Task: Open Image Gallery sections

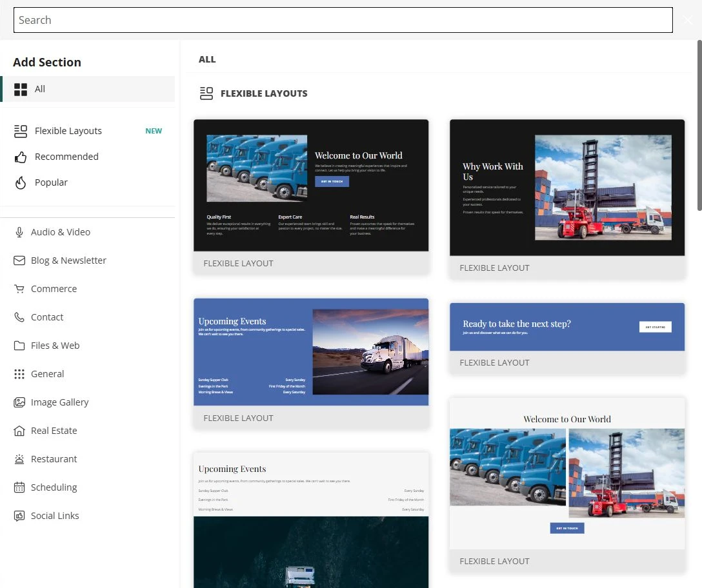Action: tap(88, 402)
